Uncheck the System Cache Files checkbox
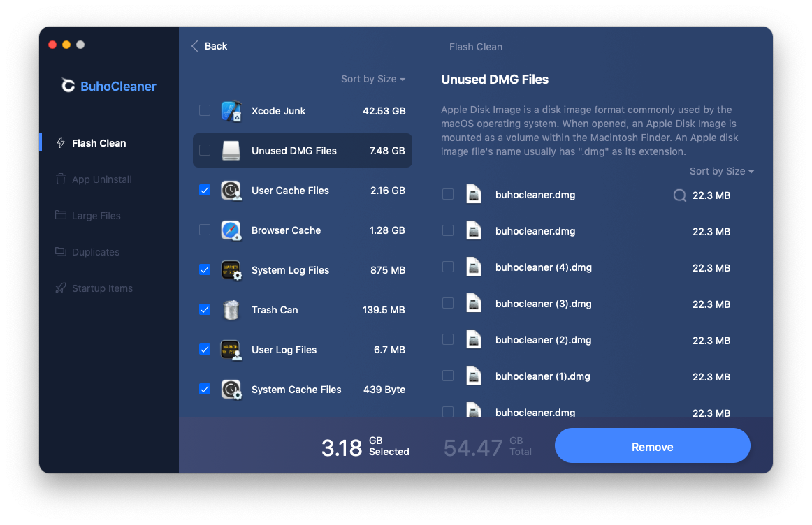The image size is (812, 525). pos(205,389)
